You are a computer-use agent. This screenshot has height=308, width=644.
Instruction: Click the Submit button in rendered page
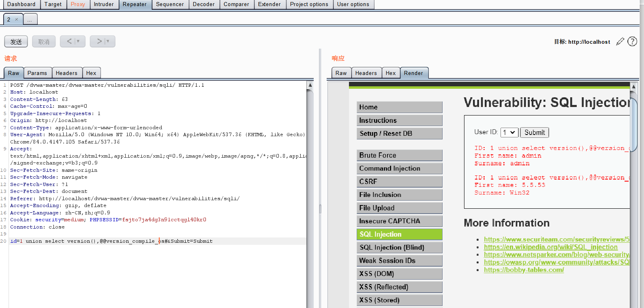(535, 133)
